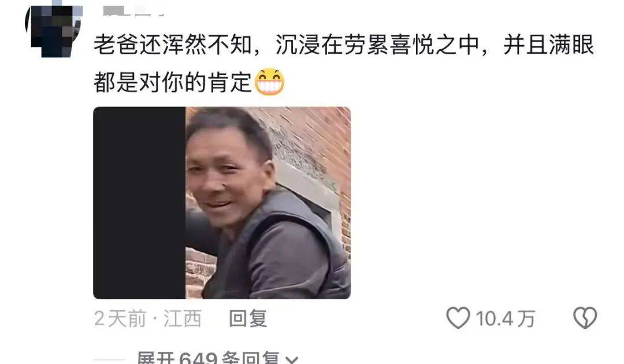This screenshot has height=364, width=624.
Task: Click the dash line before 展开649条回复
Action: point(109,360)
